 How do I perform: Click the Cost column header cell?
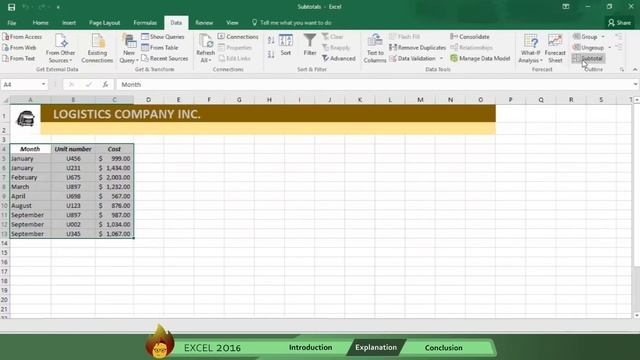tap(114, 149)
